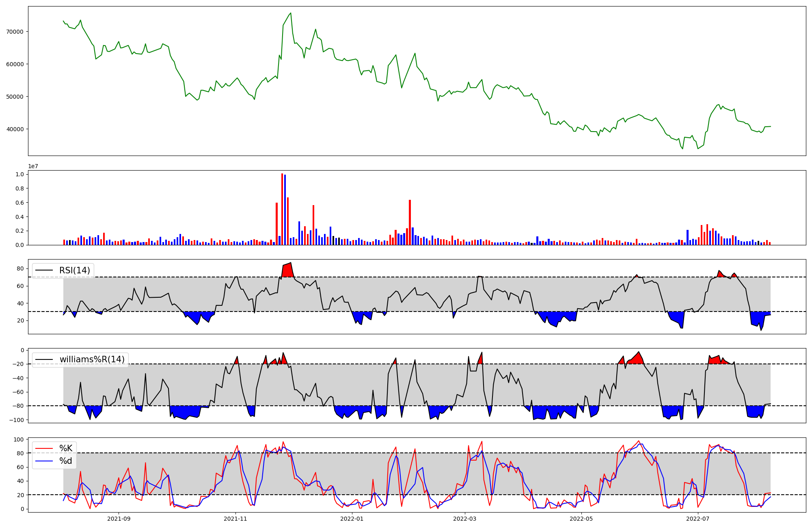Screen dimensions: 812x528
Task: Click the 2022-03 x-axis date label
Action: pos(464,519)
